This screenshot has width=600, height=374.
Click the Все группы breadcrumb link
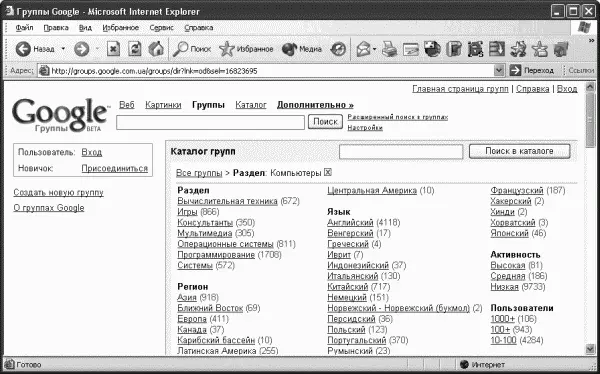pyautogui.click(x=199, y=173)
